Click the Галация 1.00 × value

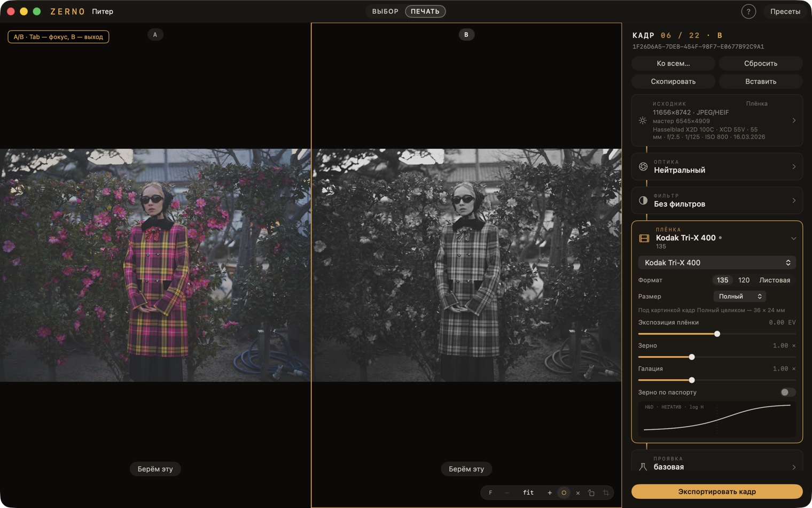pos(784,369)
